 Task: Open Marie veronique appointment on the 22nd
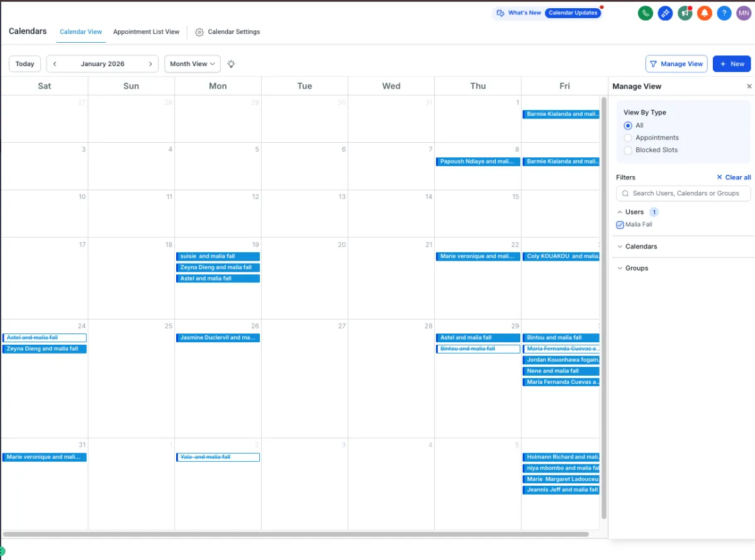[478, 257]
